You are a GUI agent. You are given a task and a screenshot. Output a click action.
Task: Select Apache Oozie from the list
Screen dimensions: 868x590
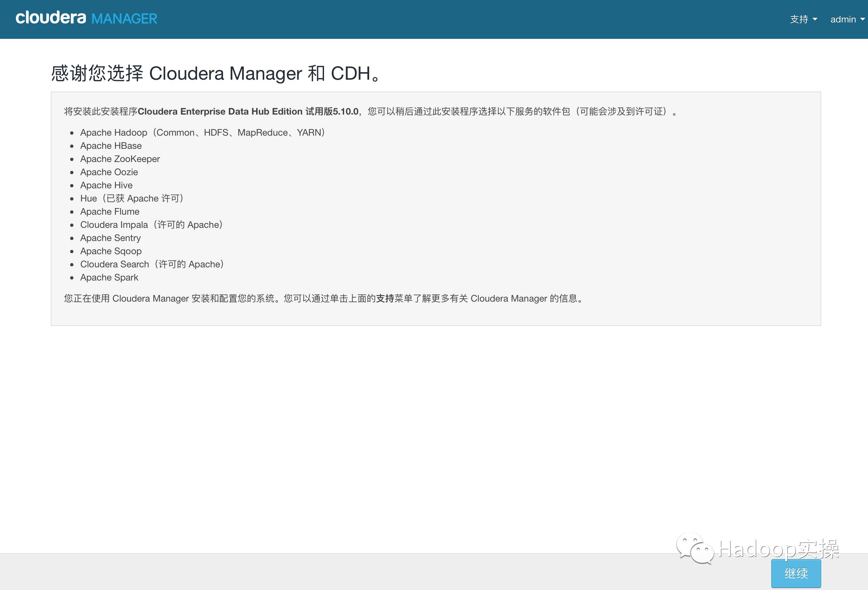(x=108, y=172)
